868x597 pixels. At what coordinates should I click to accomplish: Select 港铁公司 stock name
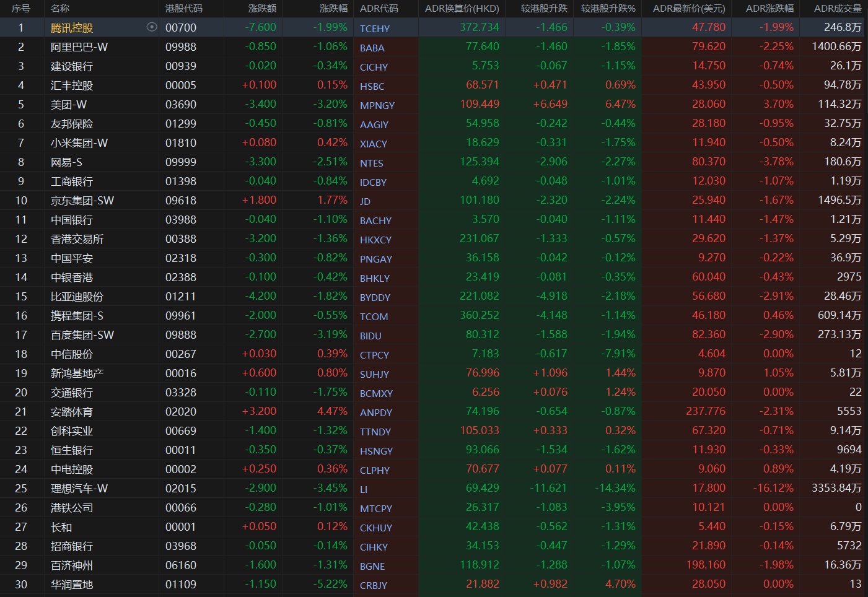click(72, 508)
